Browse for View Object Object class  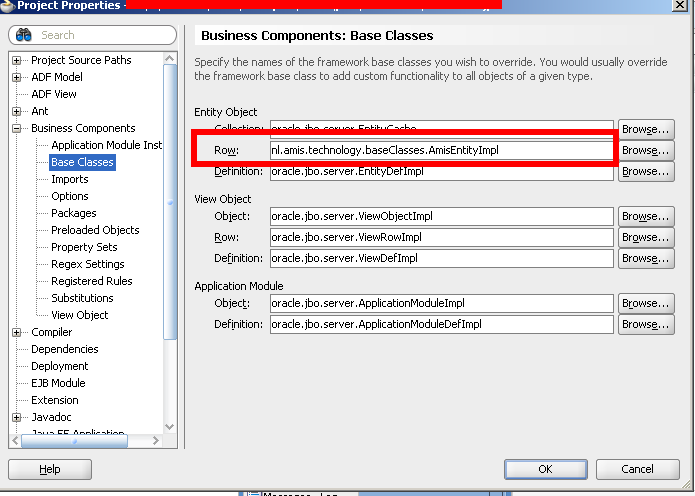point(646,216)
